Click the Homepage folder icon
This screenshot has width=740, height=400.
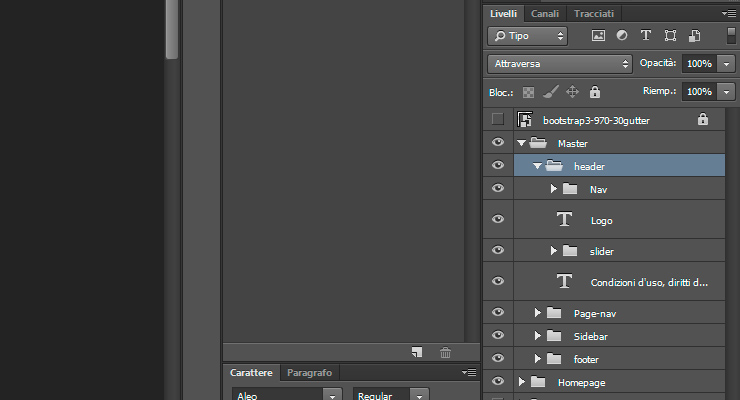538,382
